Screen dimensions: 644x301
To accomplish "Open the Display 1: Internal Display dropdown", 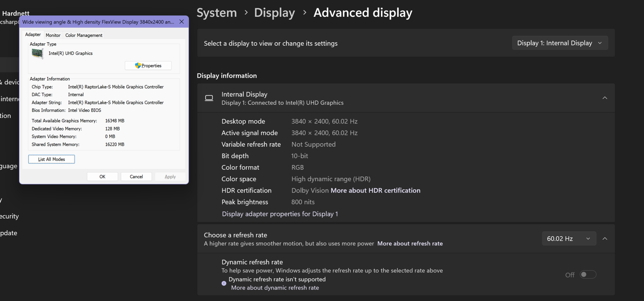I will click(559, 43).
